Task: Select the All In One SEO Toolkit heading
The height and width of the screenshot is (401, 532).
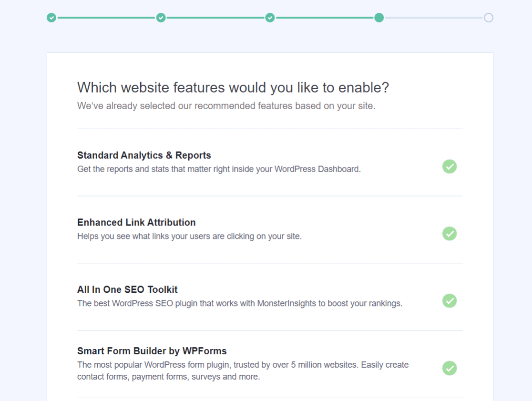Action: [x=127, y=289]
